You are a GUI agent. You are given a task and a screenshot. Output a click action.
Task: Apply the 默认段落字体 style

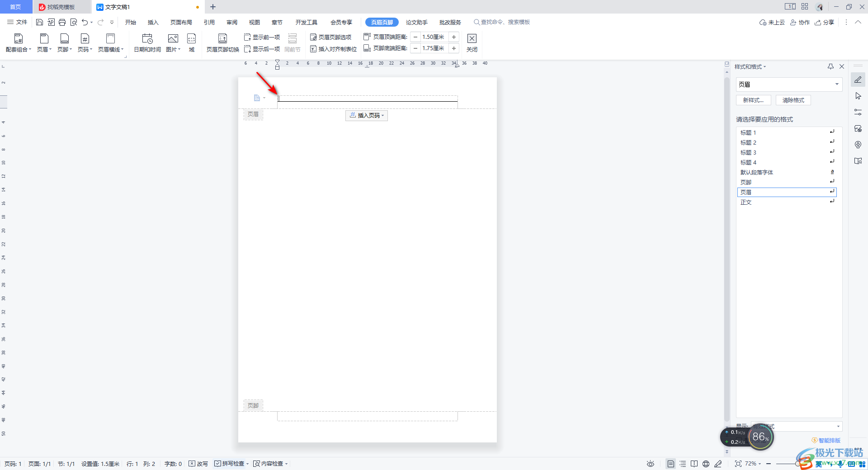click(x=787, y=172)
